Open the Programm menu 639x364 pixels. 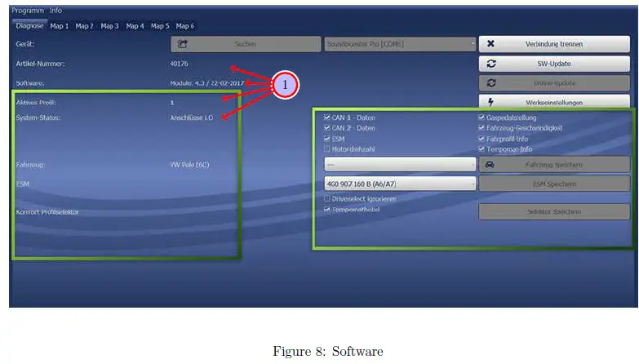(27, 11)
